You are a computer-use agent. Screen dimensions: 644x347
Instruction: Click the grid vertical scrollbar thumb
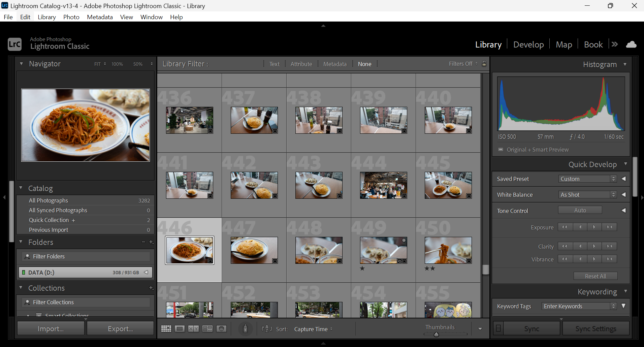[485, 270]
